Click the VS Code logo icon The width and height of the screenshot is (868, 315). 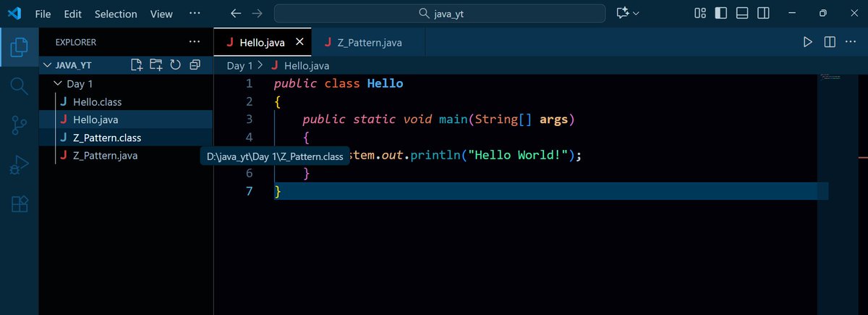16,14
